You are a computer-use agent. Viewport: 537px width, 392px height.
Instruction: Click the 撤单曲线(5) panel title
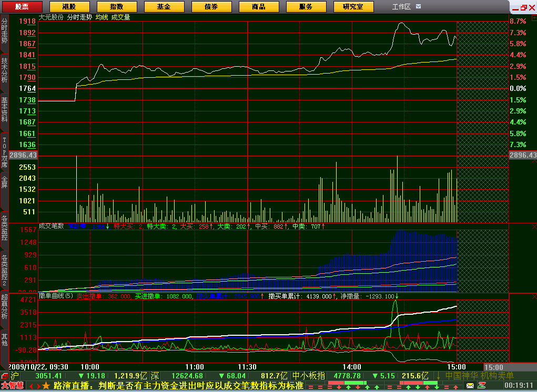tap(56, 296)
